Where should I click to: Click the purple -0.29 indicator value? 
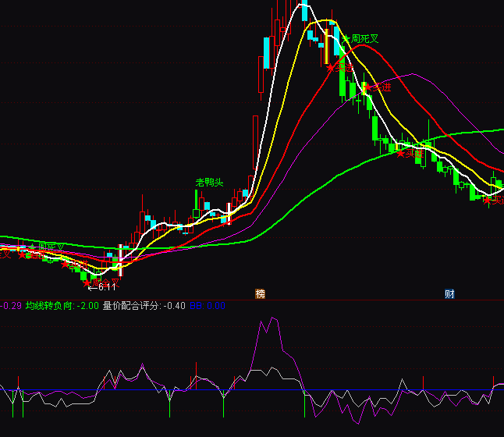tap(11, 306)
